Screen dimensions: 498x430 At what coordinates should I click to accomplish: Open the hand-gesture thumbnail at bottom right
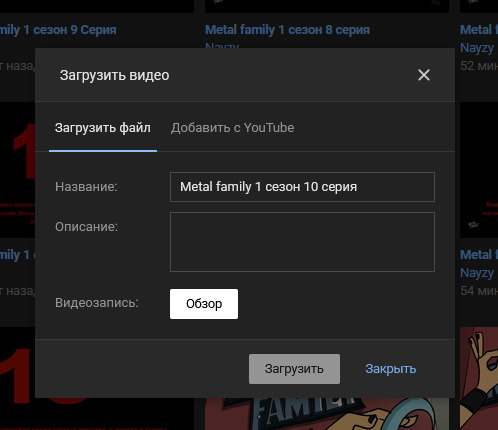pos(479,378)
